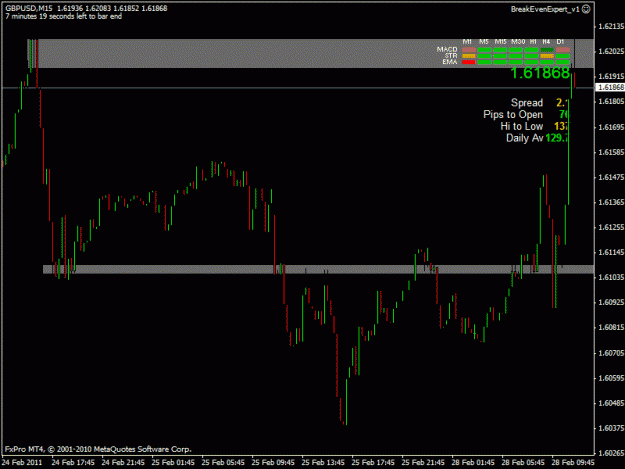This screenshot has width=625, height=469.
Task: Click the M30 timeframe column header
Action: tap(518, 42)
